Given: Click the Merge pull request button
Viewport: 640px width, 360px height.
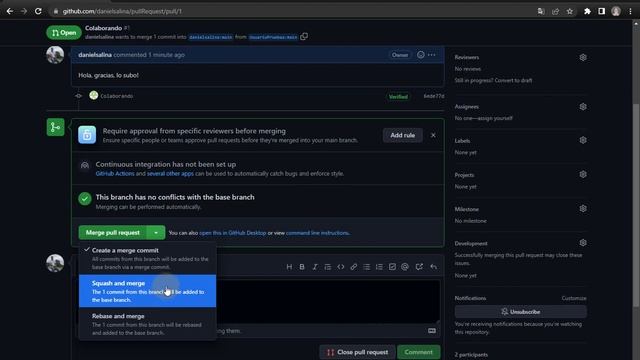Looking at the screenshot, I should (113, 233).
